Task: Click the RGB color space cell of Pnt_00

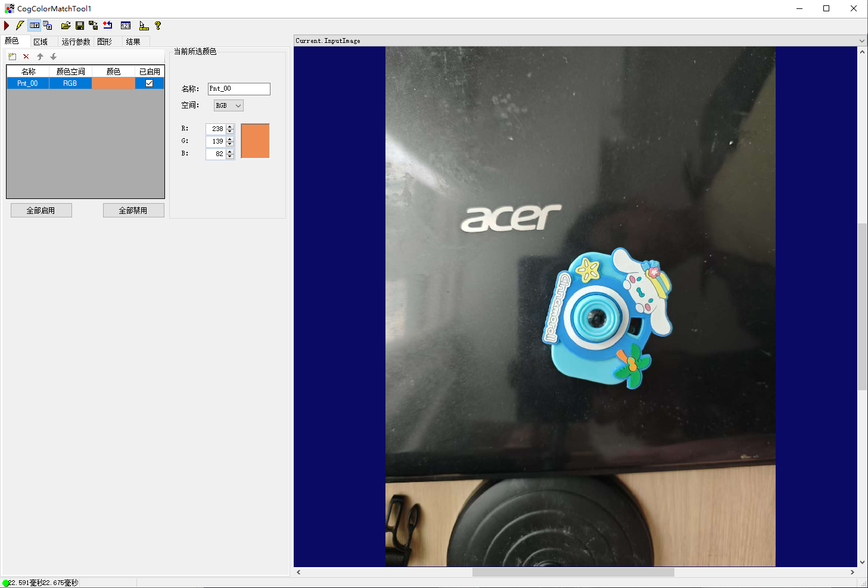Action: (70, 83)
